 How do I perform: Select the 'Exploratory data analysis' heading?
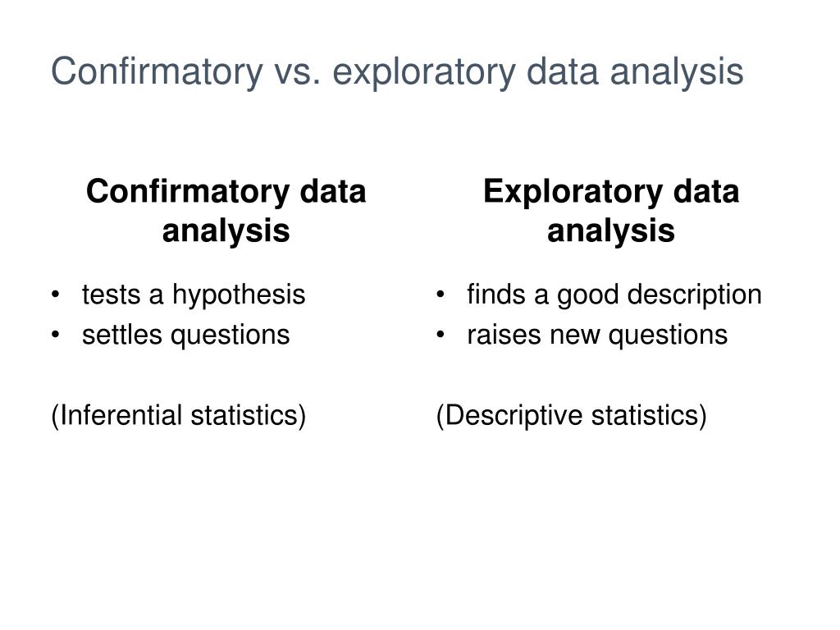pyautogui.click(x=610, y=211)
